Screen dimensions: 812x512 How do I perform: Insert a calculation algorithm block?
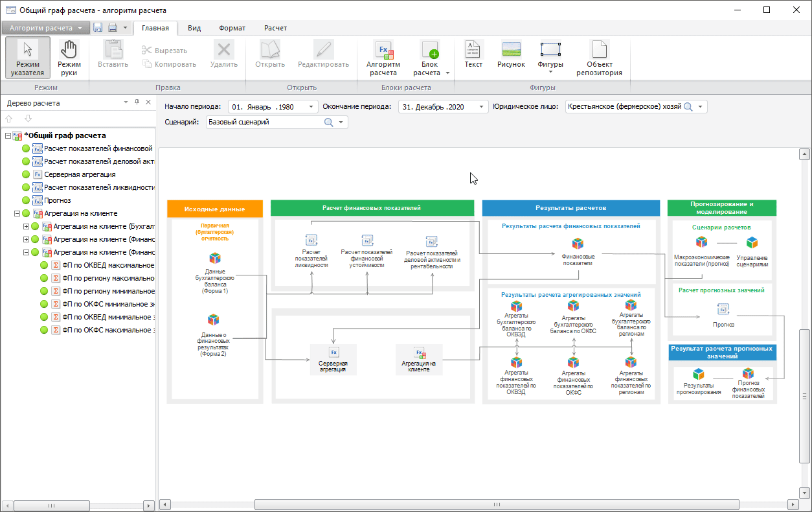(x=383, y=57)
